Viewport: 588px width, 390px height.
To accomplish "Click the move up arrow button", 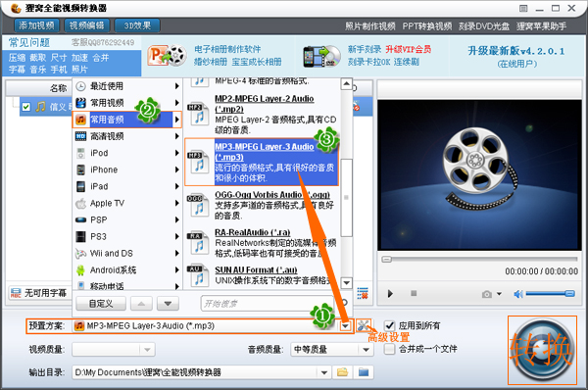I will (x=141, y=304).
